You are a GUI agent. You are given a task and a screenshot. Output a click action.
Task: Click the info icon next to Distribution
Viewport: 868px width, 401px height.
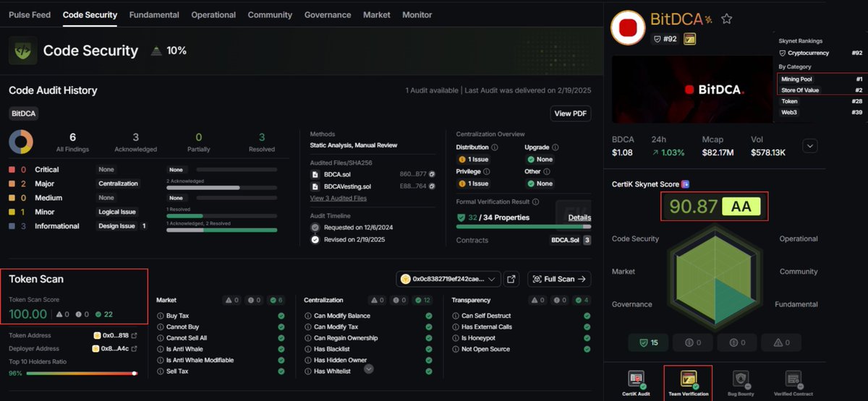tap(494, 147)
